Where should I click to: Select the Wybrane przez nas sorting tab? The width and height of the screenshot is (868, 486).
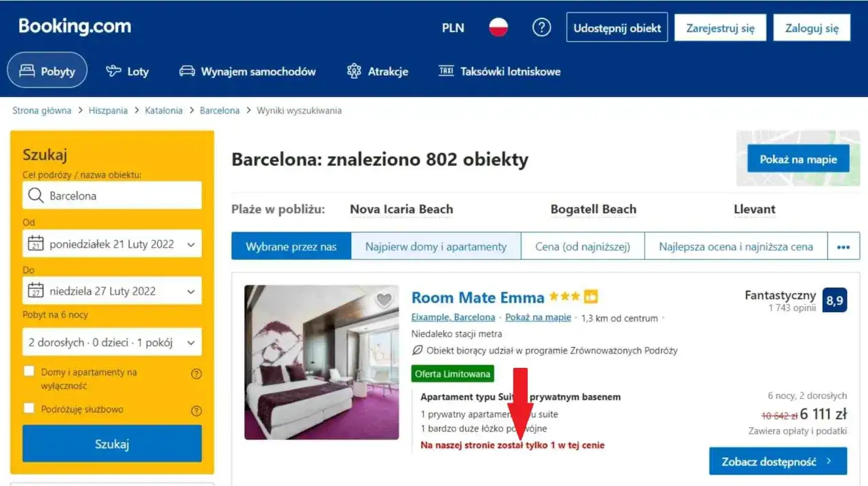click(290, 246)
